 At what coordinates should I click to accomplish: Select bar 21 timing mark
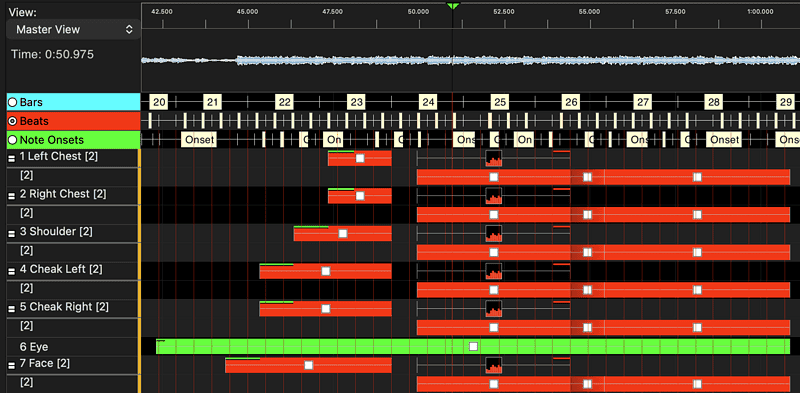[213, 102]
